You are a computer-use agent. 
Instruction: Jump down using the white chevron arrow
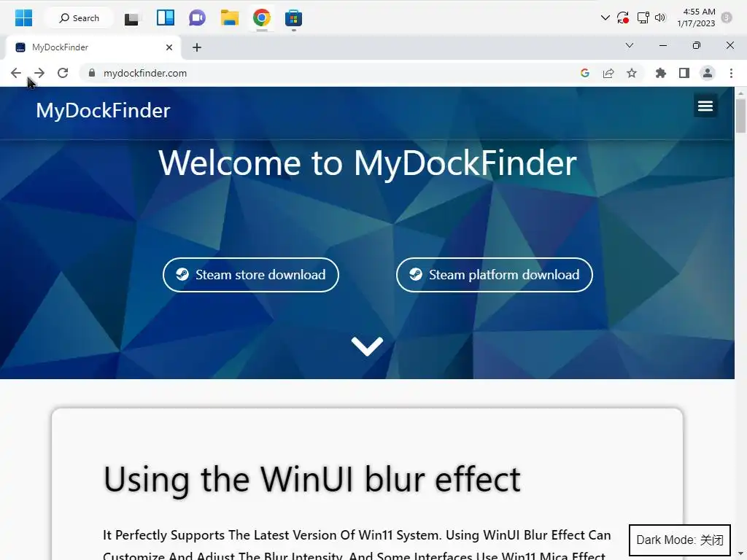coord(367,346)
